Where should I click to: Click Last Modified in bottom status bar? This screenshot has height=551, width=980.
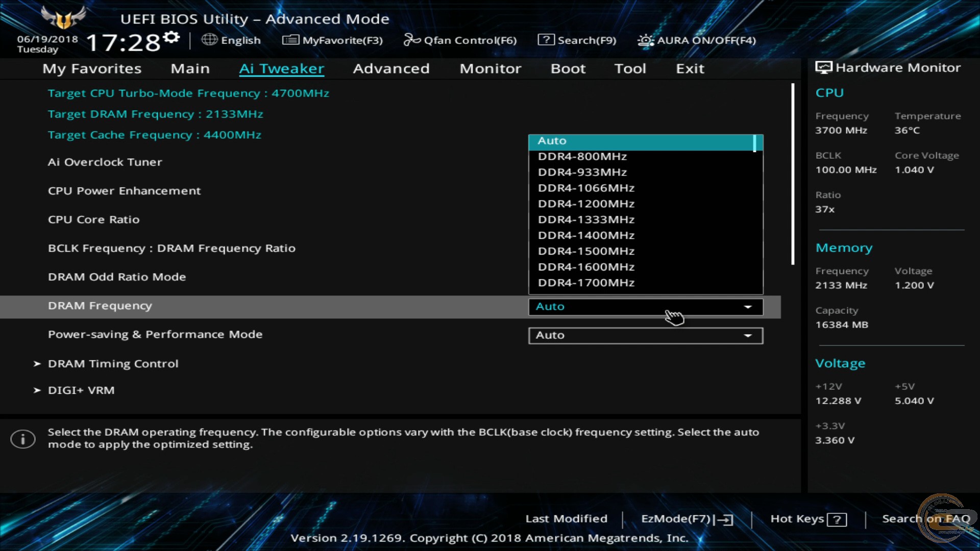point(566,518)
